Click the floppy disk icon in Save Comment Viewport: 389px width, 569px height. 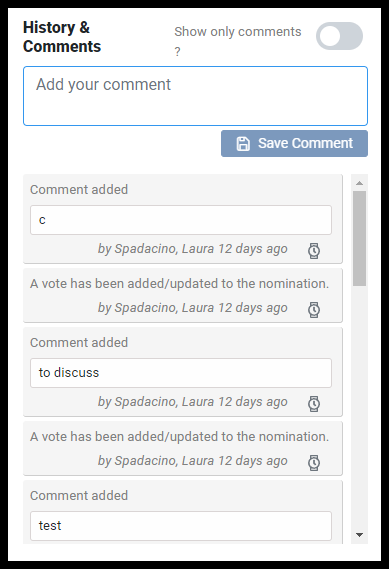coord(243,144)
